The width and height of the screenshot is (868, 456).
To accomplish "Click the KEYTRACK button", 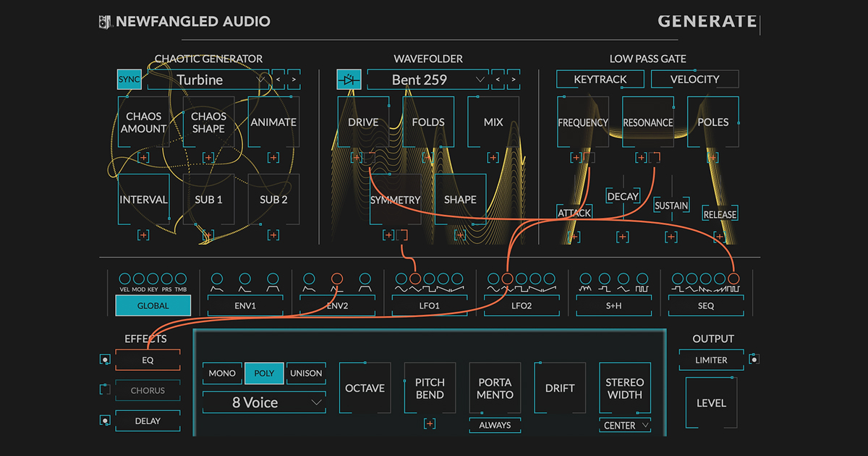I will pos(600,79).
